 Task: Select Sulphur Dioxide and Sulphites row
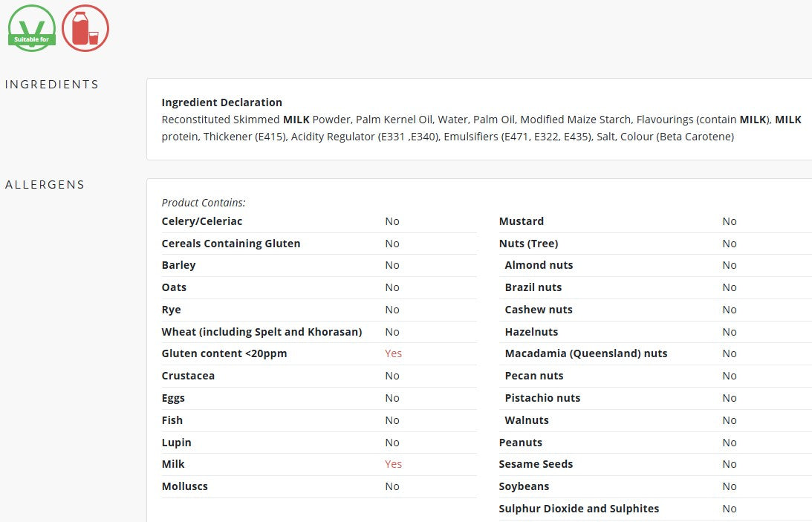click(655, 509)
